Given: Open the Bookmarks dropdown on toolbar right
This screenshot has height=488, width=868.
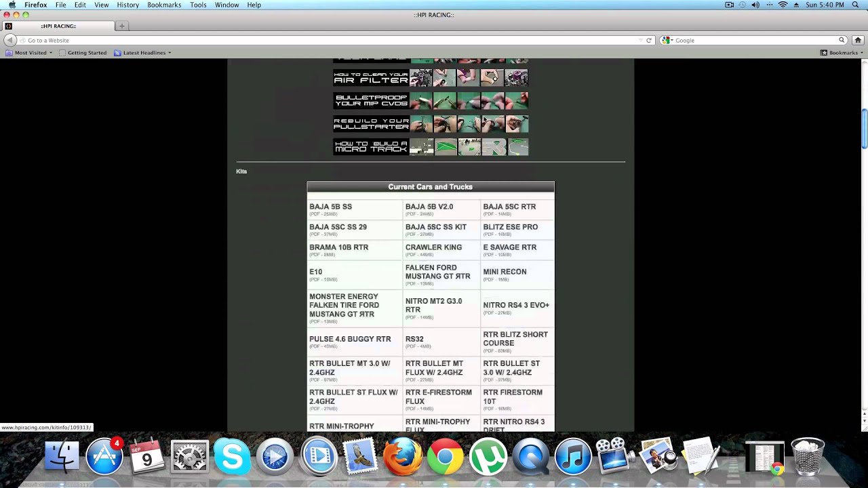Looking at the screenshot, I should 842,53.
